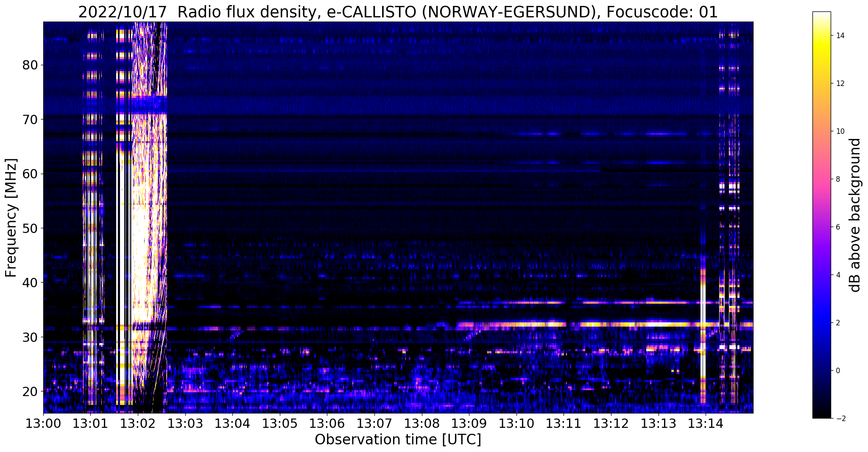Click the 13:05 time tick label
This screenshot has height=452, width=868.
pos(280,424)
